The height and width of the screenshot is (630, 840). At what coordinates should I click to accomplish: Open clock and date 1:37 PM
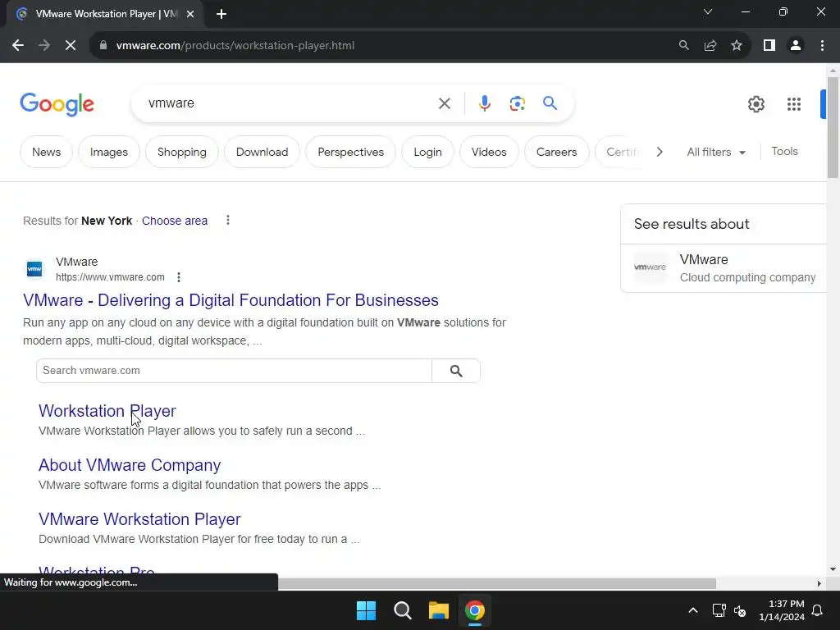782,610
